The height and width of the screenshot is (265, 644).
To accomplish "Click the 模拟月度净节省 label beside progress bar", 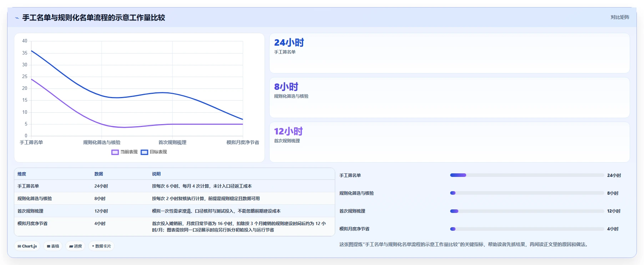I will (x=354, y=229).
